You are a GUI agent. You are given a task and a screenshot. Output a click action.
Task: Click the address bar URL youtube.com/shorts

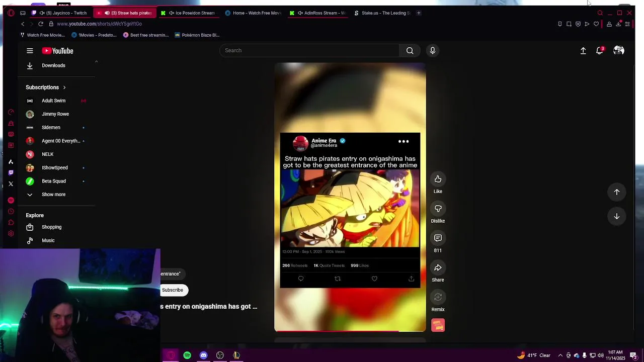pos(99,24)
